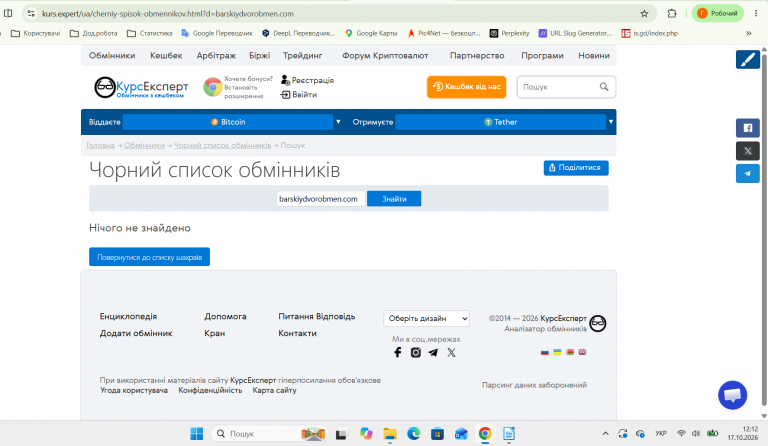Bookmark page with star icon
This screenshot has width=768, height=446.
[x=644, y=14]
